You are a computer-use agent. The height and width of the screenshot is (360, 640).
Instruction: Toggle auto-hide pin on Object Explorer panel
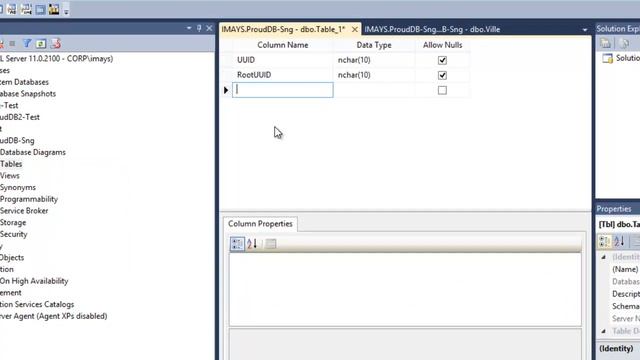click(x=199, y=28)
